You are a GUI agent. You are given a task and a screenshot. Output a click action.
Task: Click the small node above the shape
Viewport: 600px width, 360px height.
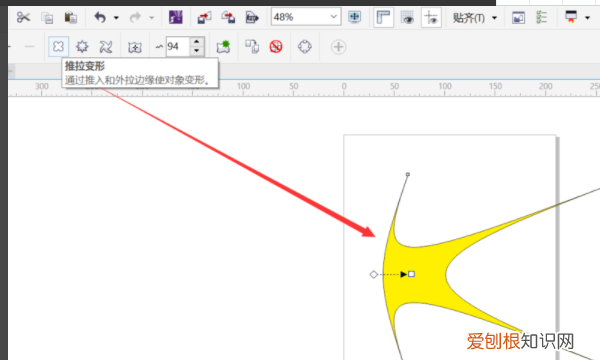408,174
